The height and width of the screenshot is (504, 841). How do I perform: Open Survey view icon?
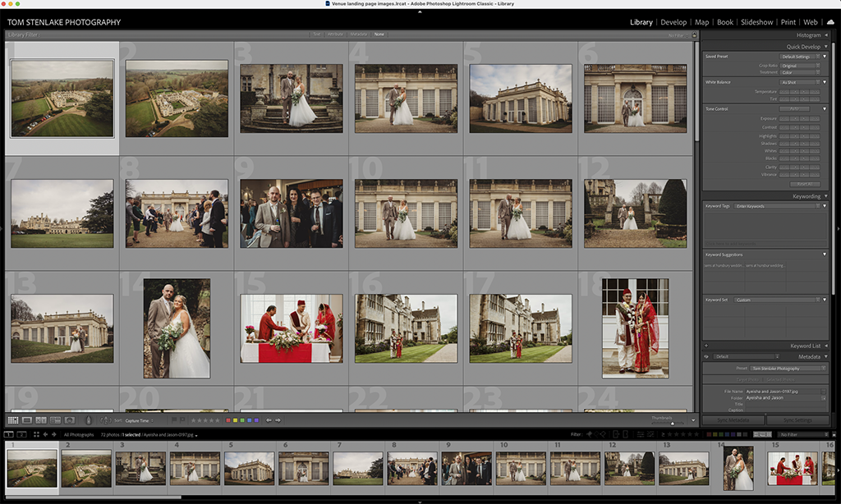(56, 420)
